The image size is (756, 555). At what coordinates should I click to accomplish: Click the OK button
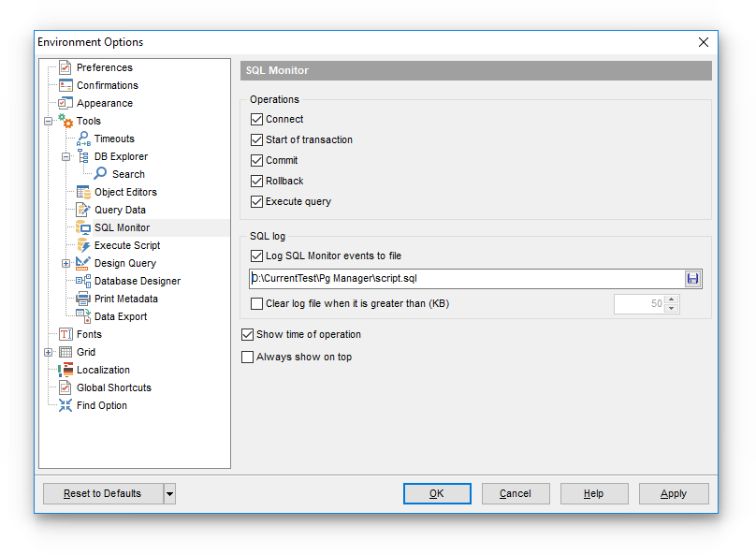(x=436, y=494)
